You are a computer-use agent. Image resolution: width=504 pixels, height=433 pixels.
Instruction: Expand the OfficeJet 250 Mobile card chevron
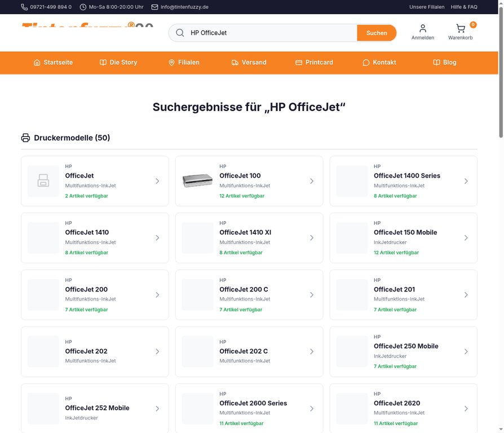click(466, 351)
